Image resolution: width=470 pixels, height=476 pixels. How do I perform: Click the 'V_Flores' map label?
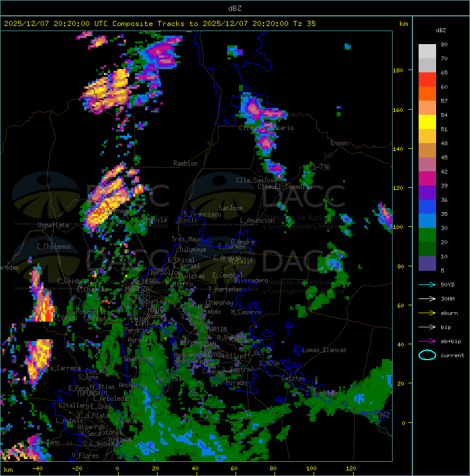coord(85,456)
